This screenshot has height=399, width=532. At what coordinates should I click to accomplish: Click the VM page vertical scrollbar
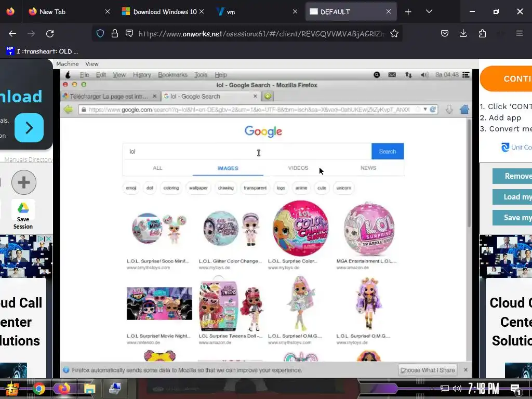[469, 173]
